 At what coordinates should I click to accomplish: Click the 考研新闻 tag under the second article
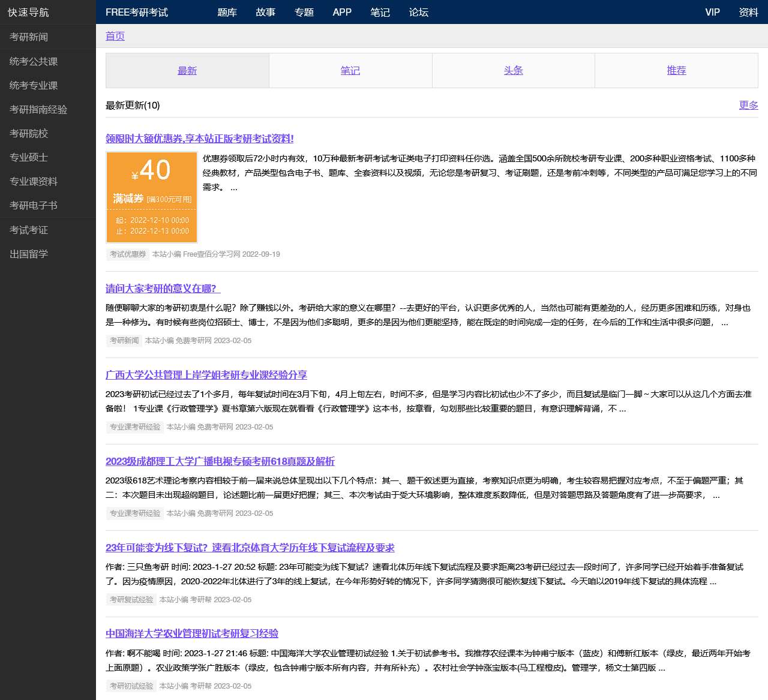coord(124,341)
